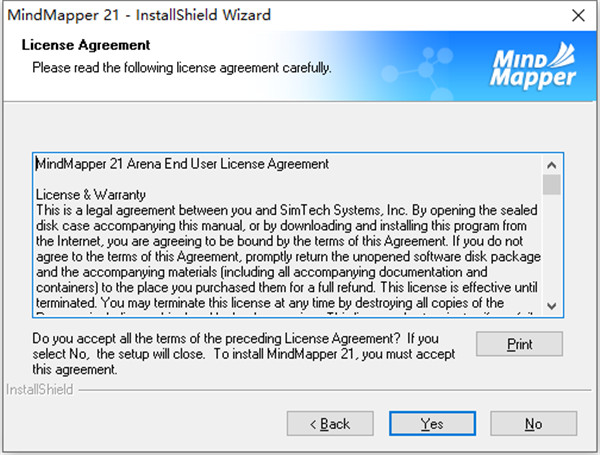Click the scroll up arrow of license text
Viewport: 600px width, 455px height.
(552, 164)
